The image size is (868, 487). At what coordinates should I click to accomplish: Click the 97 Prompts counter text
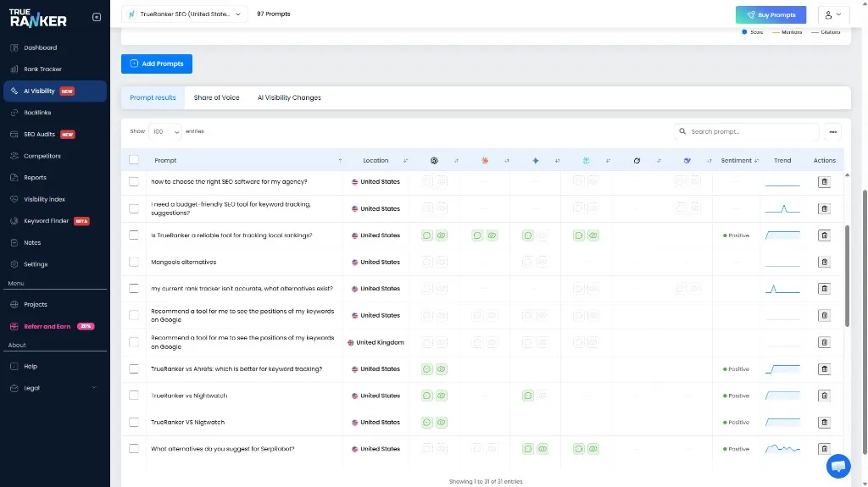point(274,14)
